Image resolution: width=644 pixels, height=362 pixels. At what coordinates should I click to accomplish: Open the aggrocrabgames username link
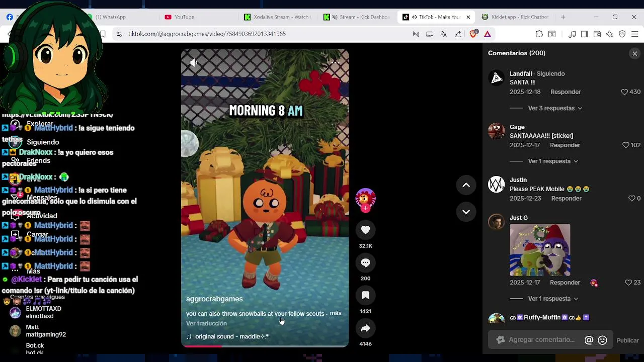(214, 299)
